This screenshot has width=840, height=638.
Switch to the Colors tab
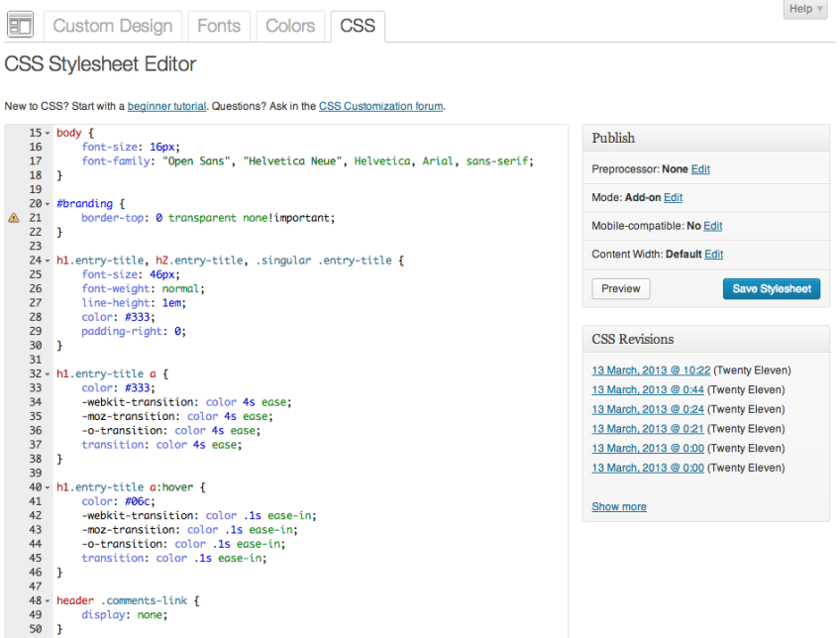(x=290, y=26)
